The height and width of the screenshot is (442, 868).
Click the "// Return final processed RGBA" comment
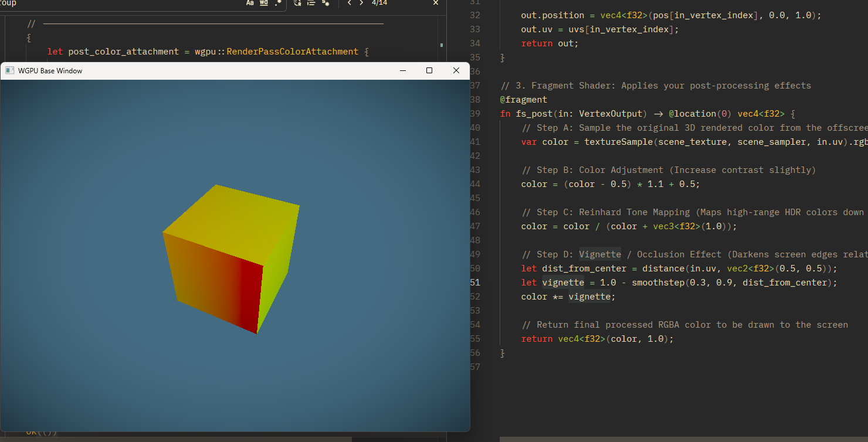coord(684,325)
